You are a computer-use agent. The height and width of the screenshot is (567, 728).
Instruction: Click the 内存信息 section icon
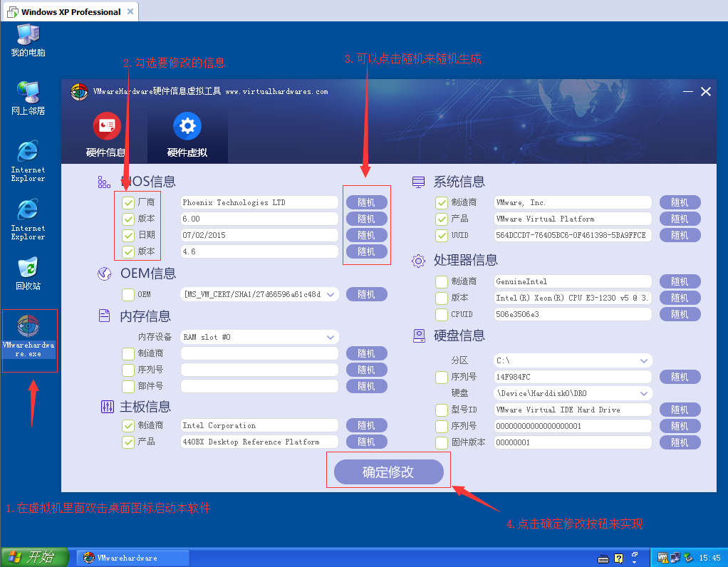[x=105, y=316]
